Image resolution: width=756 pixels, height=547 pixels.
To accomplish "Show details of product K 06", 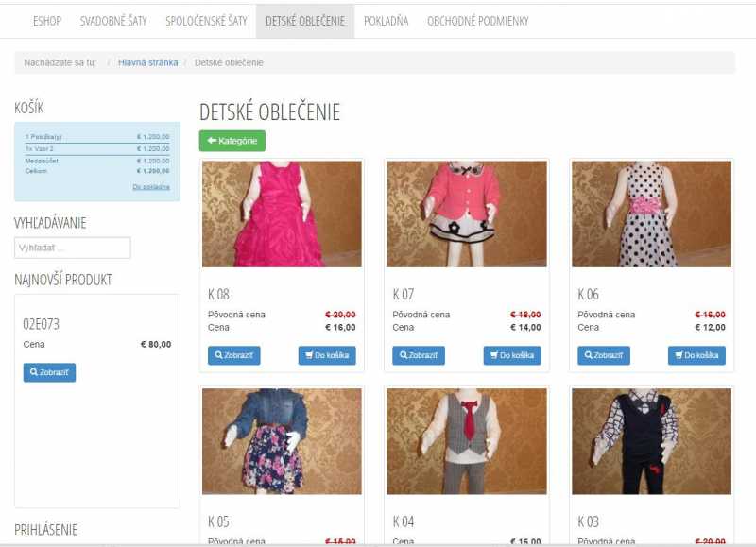I will 604,355.
